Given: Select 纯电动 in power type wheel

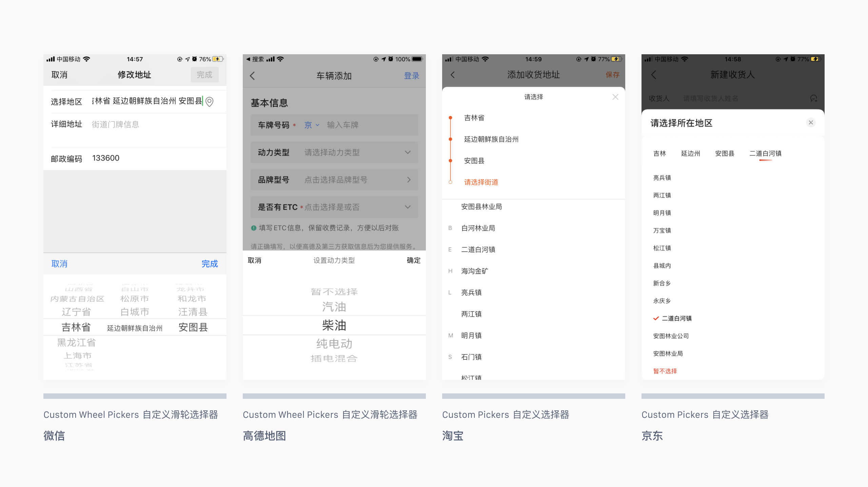Looking at the screenshot, I should point(334,344).
